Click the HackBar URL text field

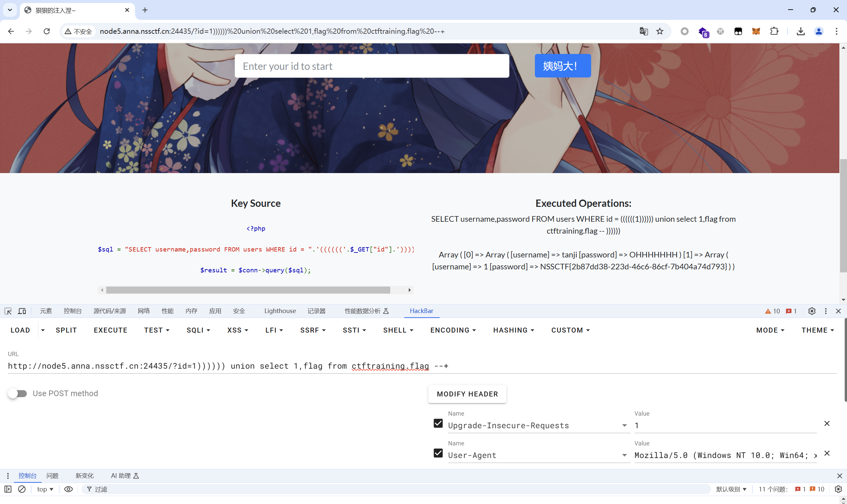pyautogui.click(x=422, y=366)
